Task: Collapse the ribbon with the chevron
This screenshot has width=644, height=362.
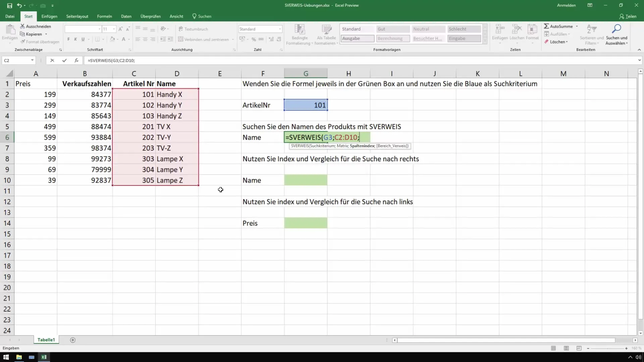Action: coord(639,50)
